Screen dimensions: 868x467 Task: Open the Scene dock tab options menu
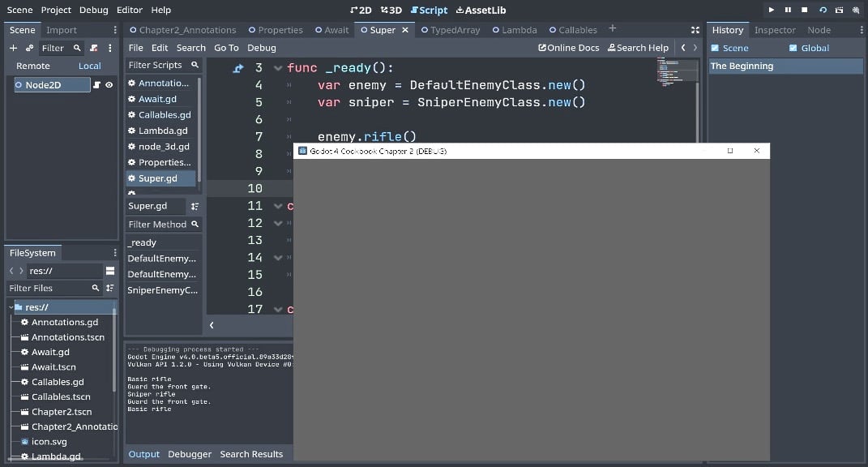115,30
